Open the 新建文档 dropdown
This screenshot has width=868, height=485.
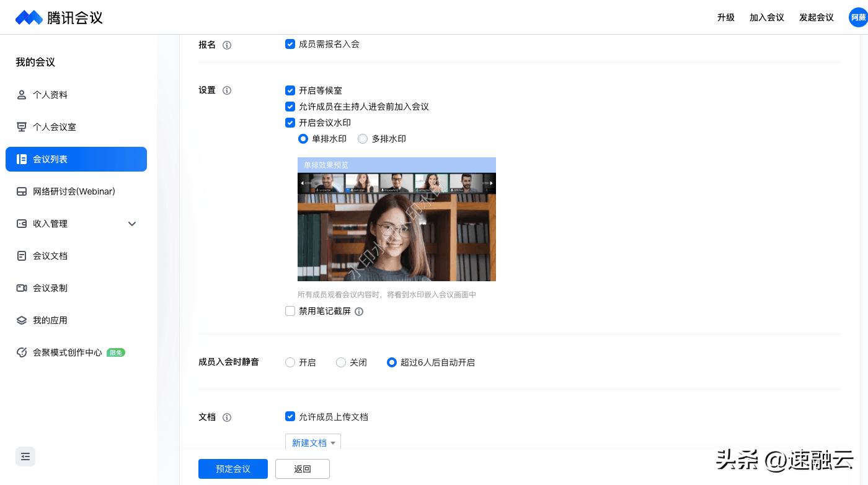312,443
